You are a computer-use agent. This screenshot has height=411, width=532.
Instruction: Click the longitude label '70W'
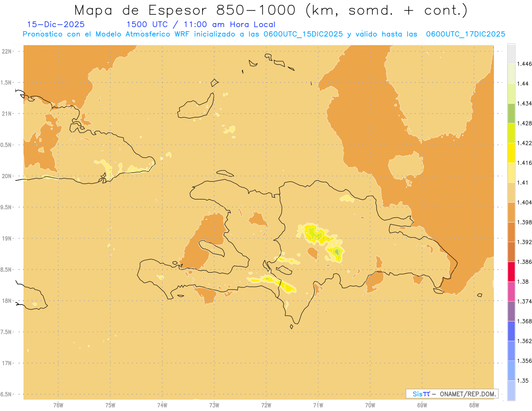[x=370, y=405]
